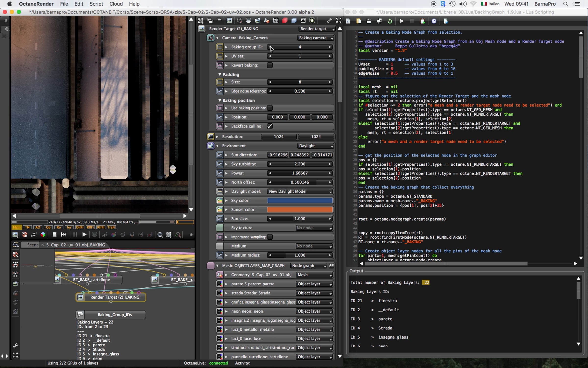The image size is (588, 368).
Task: Click the save render image icon in the viewport toolbar
Action: point(15,235)
